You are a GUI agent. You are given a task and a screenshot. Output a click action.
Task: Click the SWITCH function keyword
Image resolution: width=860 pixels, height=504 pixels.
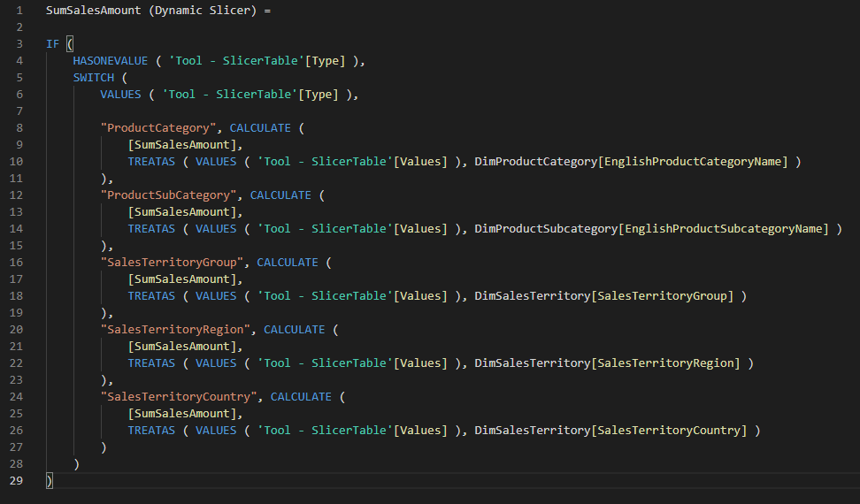pos(93,78)
